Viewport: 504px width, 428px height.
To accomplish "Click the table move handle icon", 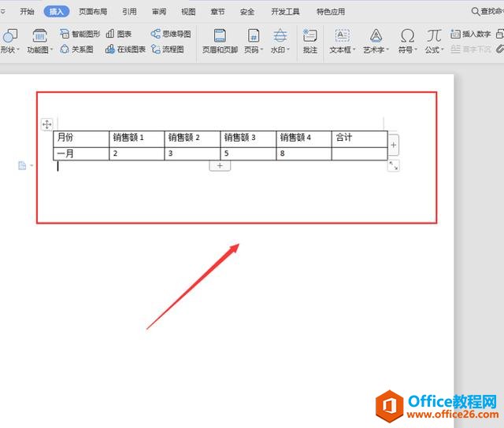I will [47, 124].
